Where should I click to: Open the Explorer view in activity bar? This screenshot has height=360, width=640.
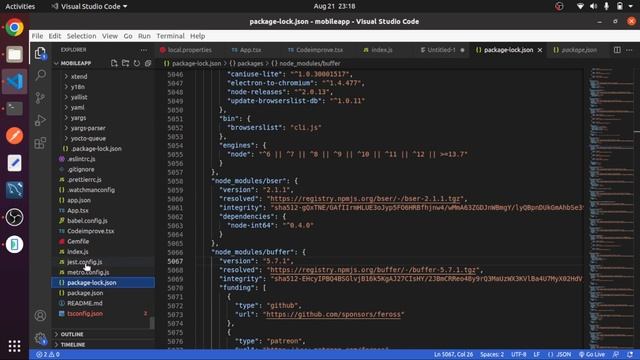40,53
